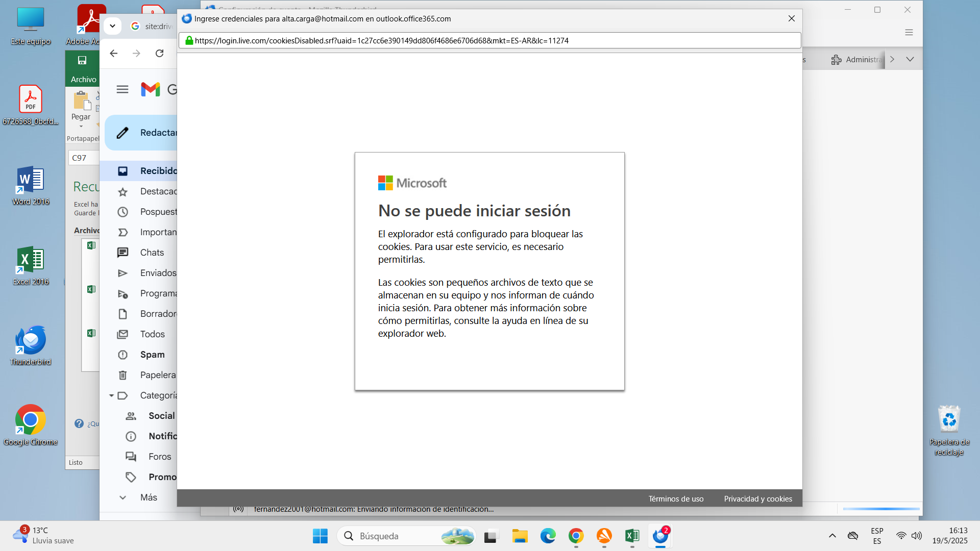Click the login URL address field
Image resolution: width=980 pixels, height=551 pixels.
[489, 40]
